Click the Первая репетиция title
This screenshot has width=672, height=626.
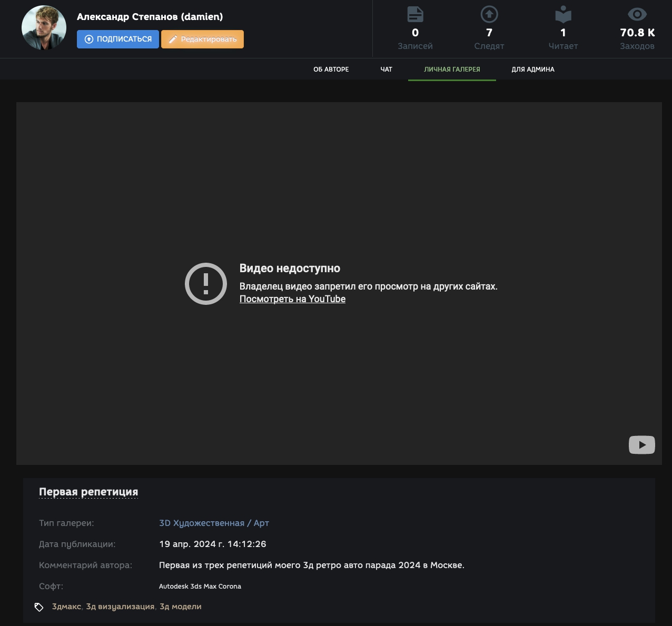[x=88, y=492]
